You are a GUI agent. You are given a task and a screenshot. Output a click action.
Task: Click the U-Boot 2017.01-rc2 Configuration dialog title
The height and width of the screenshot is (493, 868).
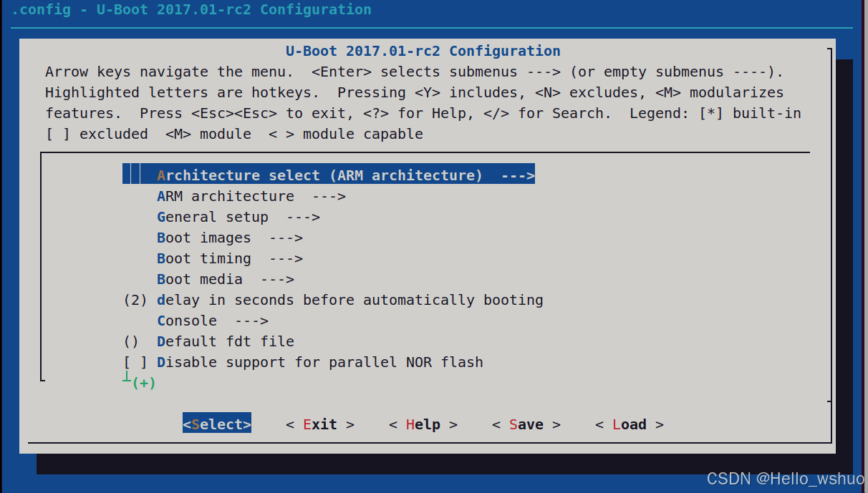[x=423, y=51]
